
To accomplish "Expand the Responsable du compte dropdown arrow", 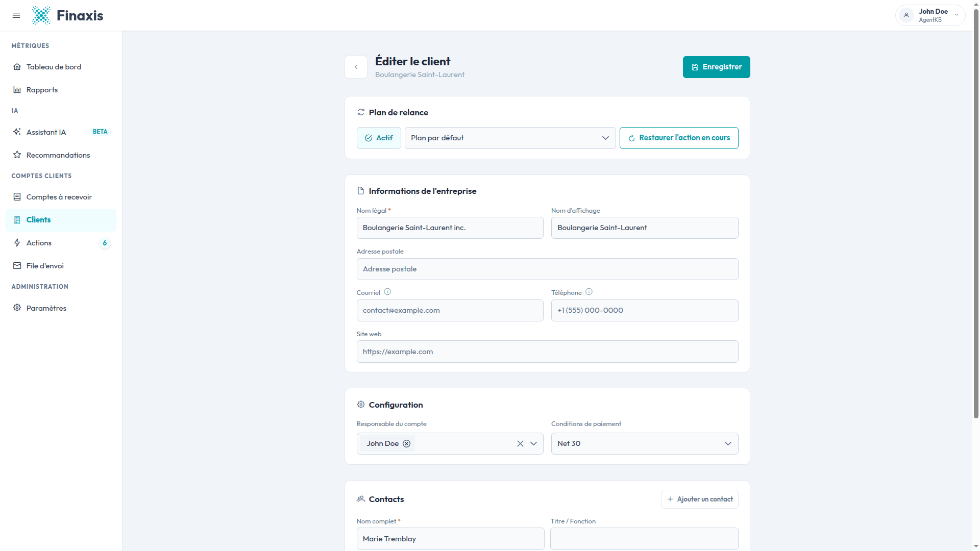I will tap(534, 443).
